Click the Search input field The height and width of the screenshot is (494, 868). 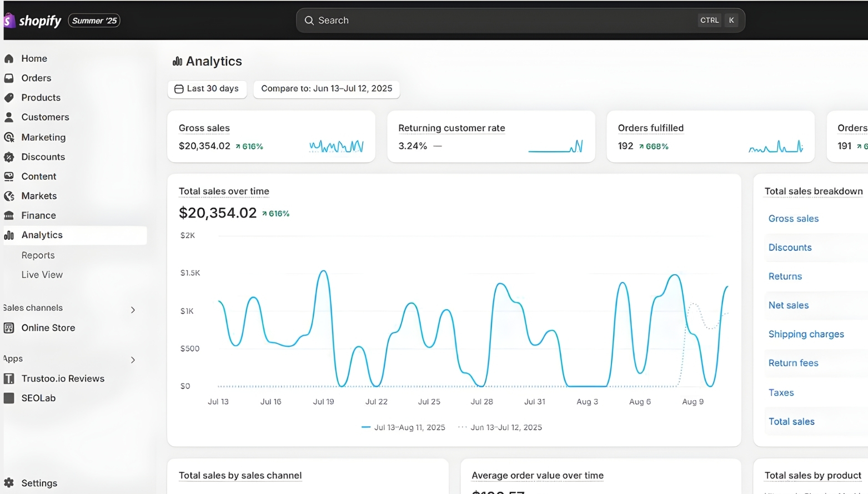click(x=500, y=21)
